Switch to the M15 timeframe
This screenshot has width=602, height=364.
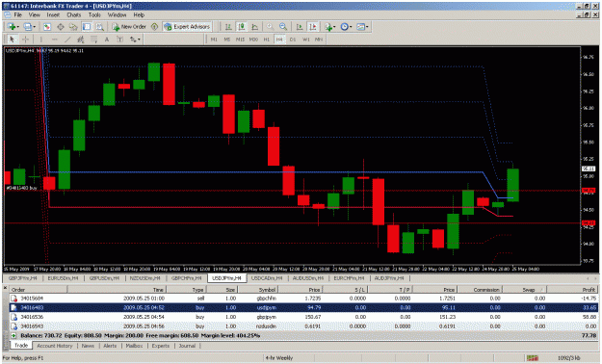(240, 39)
